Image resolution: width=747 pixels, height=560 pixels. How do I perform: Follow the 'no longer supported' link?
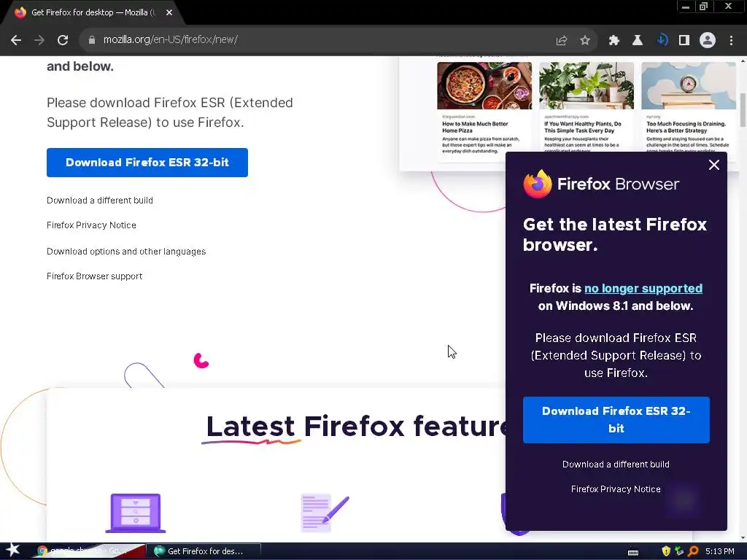coord(643,288)
